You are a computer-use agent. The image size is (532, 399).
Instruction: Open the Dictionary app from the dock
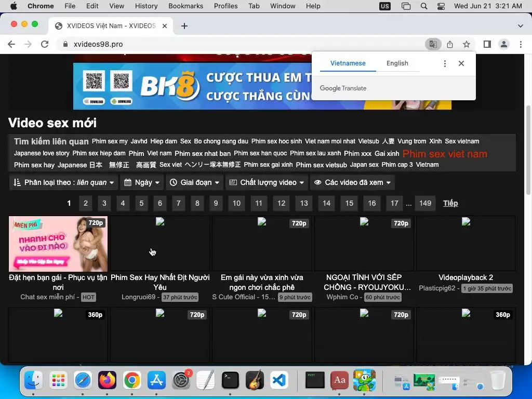pyautogui.click(x=340, y=380)
